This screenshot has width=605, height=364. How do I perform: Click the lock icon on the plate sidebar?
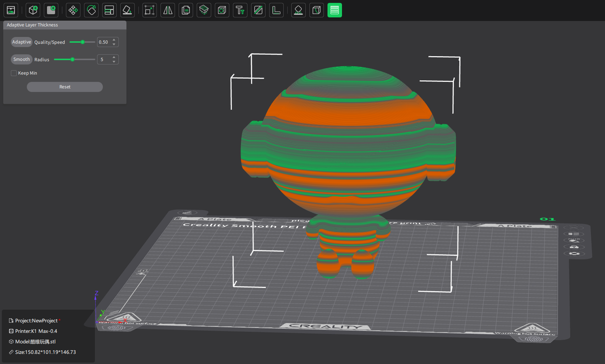574,247
